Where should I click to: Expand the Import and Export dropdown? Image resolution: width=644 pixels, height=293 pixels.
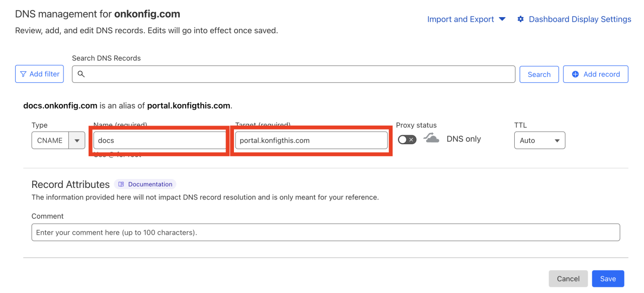point(466,19)
